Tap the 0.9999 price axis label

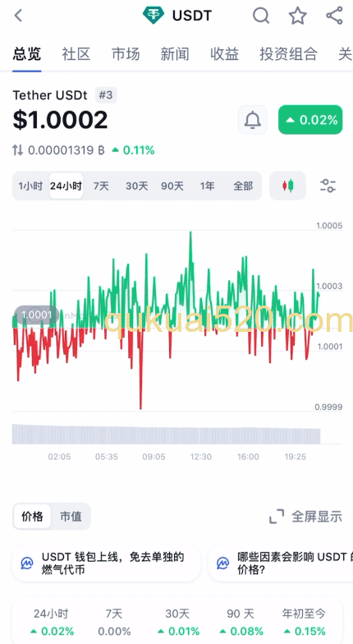(x=328, y=407)
